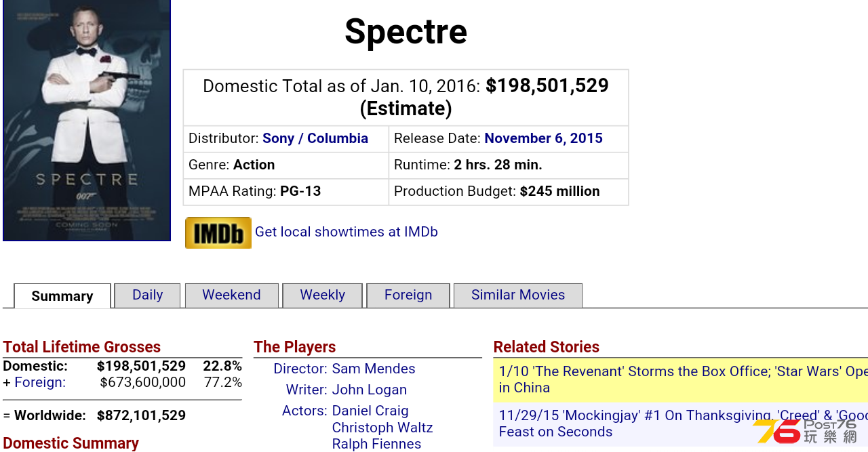The height and width of the screenshot is (452, 868).
Task: Open the Foreign gross link
Action: (x=40, y=382)
